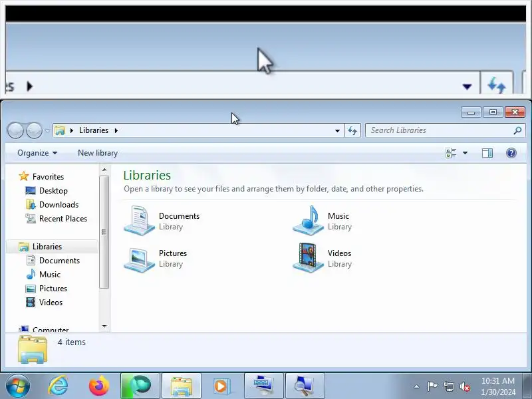The width and height of the screenshot is (532, 399).
Task: Open the Videos library icon in main pane
Action: pos(308,258)
